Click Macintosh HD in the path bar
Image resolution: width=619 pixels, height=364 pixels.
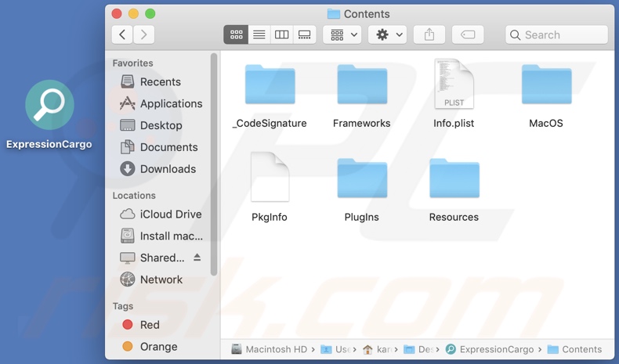pyautogui.click(x=270, y=349)
